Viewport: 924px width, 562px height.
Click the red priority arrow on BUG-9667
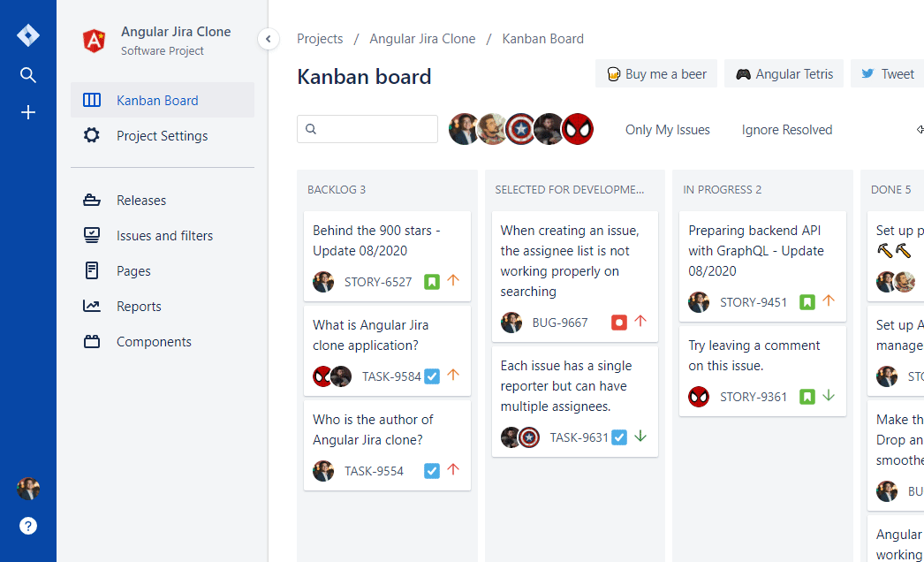pos(640,322)
